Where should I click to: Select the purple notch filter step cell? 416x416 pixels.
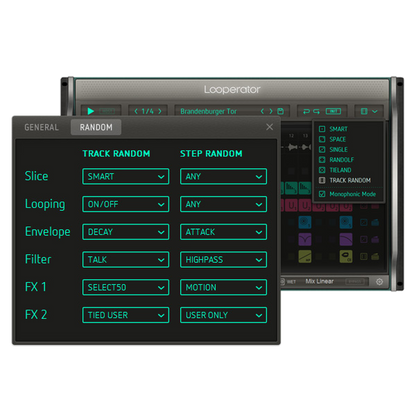(305, 239)
